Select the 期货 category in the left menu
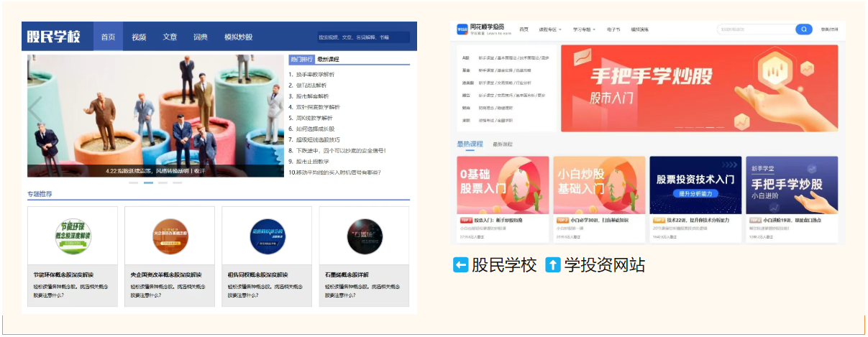 coord(466,95)
